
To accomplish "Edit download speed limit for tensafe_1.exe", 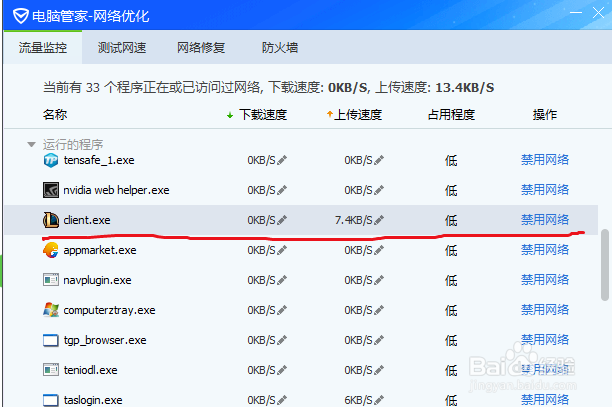I will click(282, 160).
